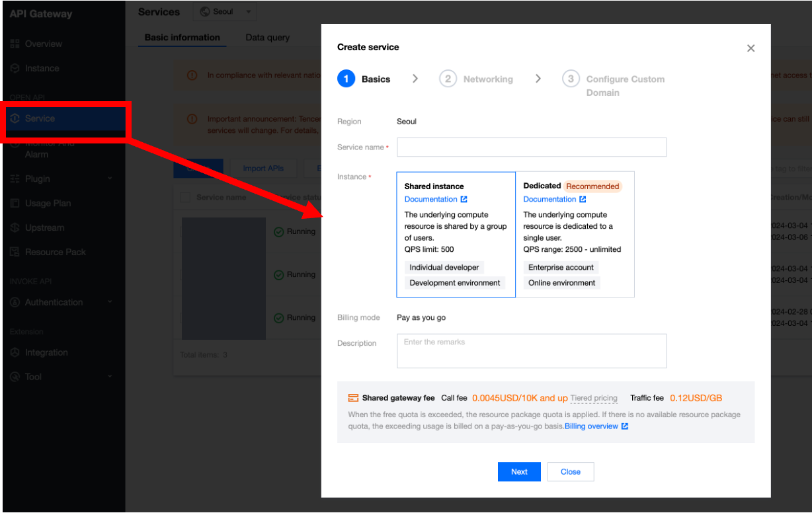Click the API Gateway title
This screenshot has width=812, height=513.
click(x=41, y=14)
